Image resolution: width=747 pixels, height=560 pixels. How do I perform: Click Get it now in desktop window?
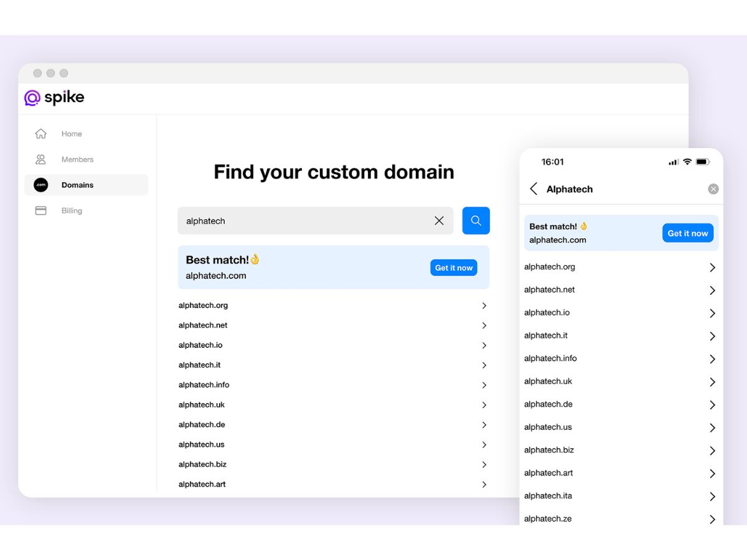point(454,268)
